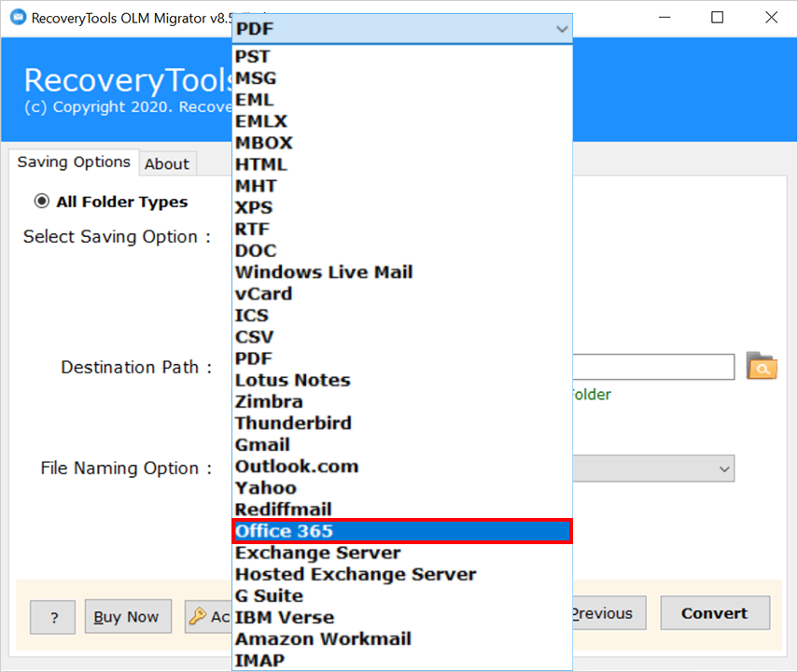Screen dimensions: 798x672
Task: Select G Suite in the list
Action: 402,595
